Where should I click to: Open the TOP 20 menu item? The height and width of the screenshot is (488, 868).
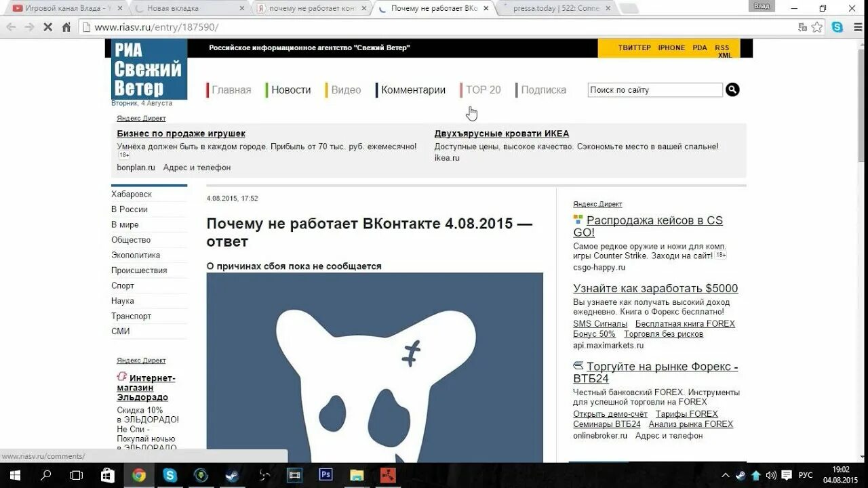[483, 89]
